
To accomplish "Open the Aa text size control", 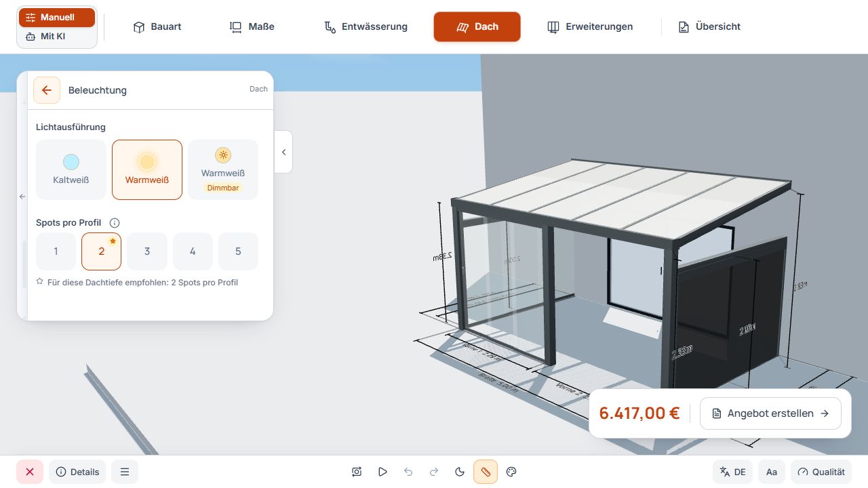I will [x=772, y=472].
